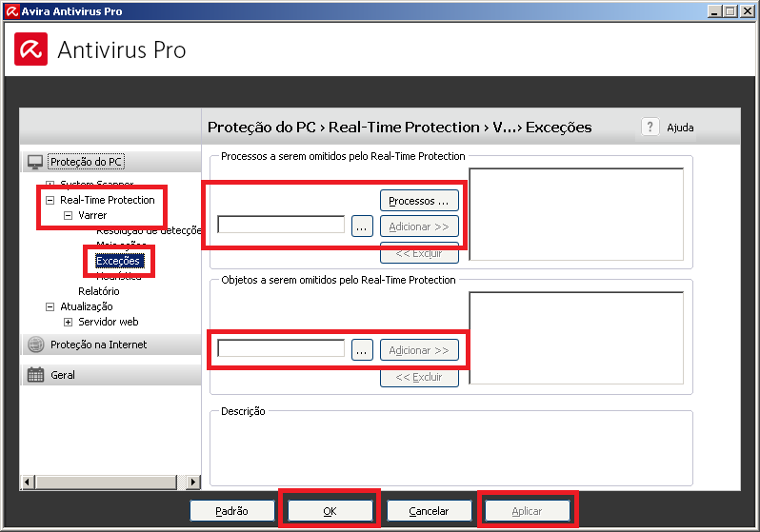The width and height of the screenshot is (760, 532).
Task: Open the Geral section
Action: (x=63, y=375)
